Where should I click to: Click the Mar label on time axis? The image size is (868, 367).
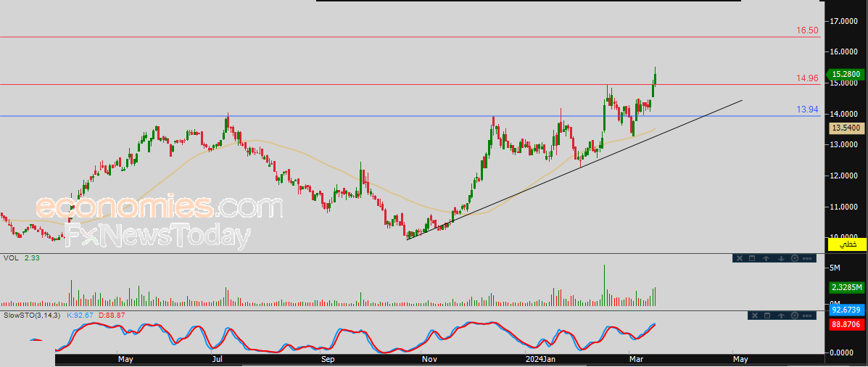coord(636,360)
